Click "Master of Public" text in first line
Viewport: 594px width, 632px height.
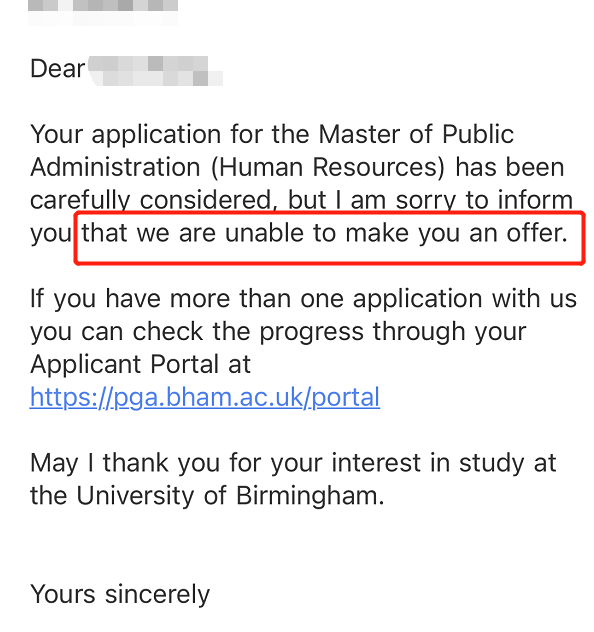pos(416,134)
